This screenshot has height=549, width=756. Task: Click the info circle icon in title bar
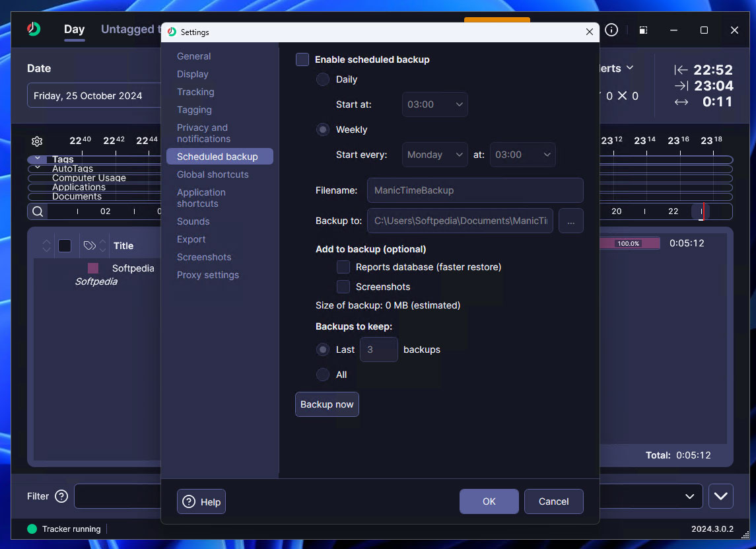coord(611,30)
